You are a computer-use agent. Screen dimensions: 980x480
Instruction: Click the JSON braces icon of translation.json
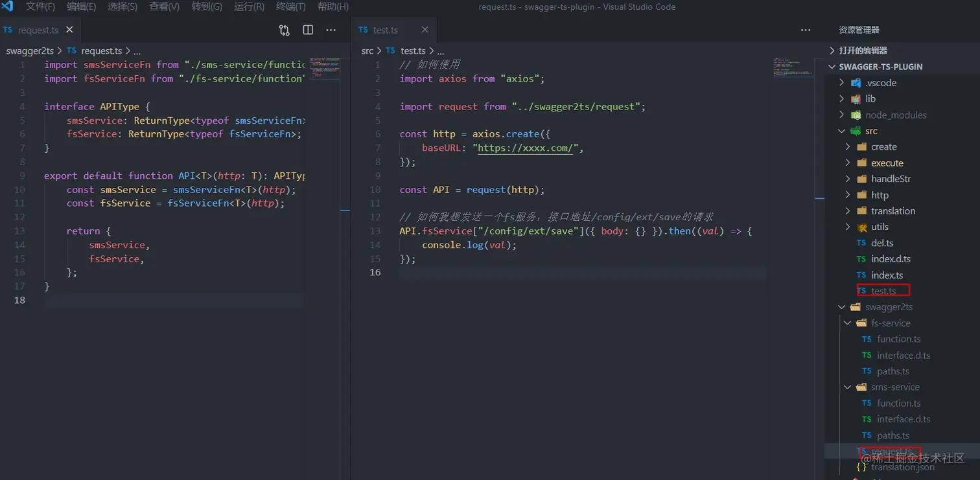[861, 467]
